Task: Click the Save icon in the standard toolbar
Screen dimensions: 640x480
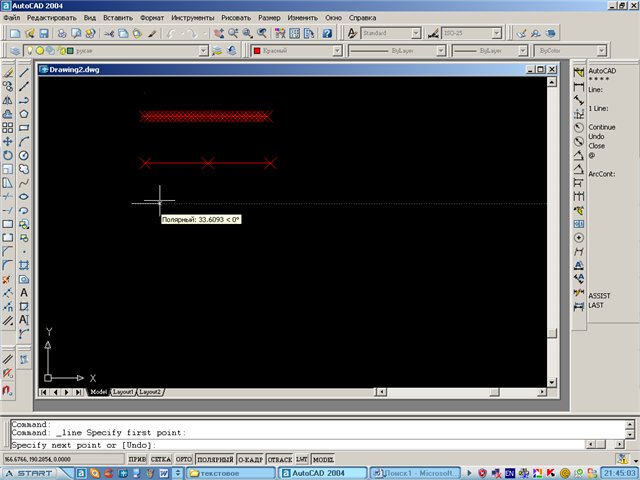Action: click(x=44, y=33)
